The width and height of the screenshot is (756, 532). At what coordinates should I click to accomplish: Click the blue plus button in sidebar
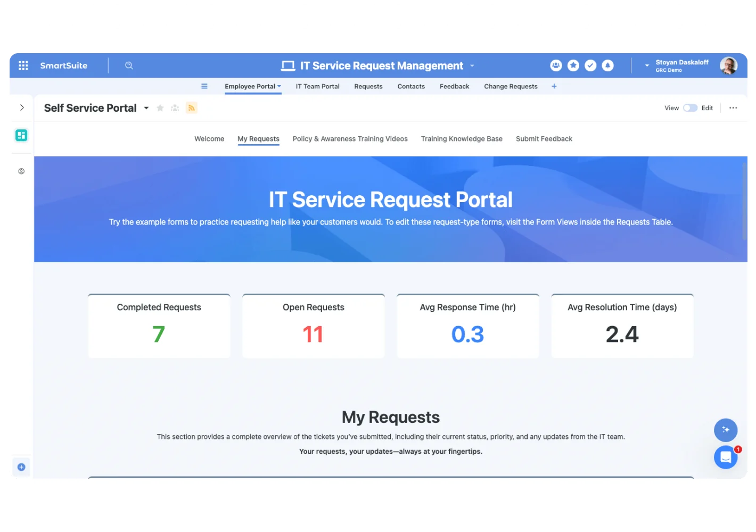click(21, 467)
